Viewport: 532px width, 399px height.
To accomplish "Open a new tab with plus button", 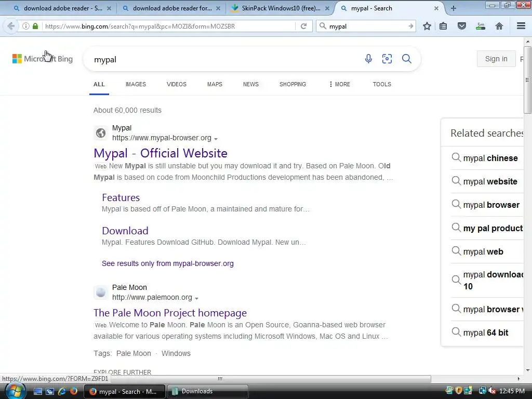I will point(453,8).
